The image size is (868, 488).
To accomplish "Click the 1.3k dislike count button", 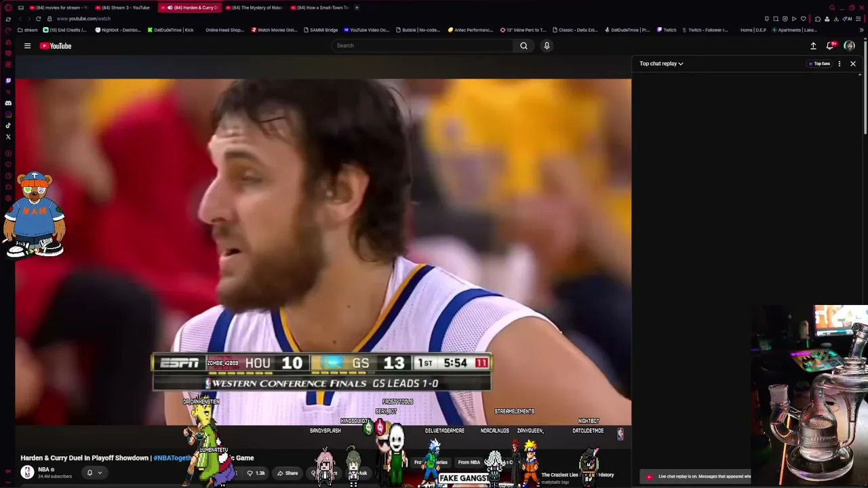I will pyautogui.click(x=256, y=473).
